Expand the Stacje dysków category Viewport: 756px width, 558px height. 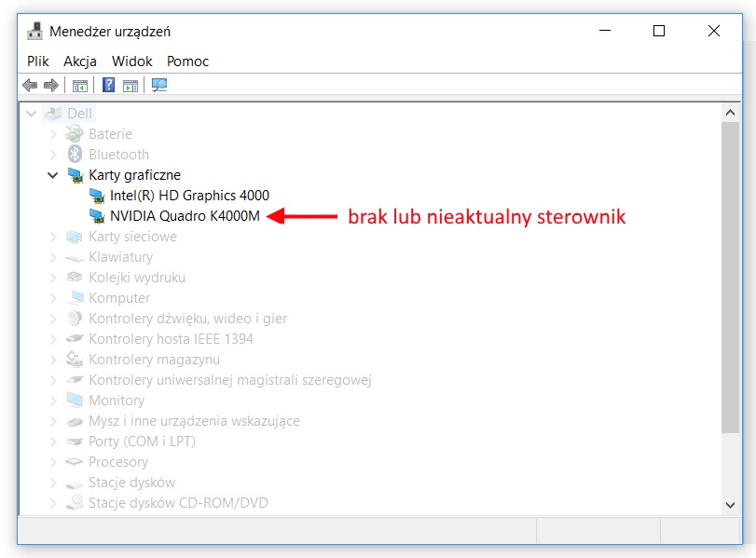click(53, 483)
